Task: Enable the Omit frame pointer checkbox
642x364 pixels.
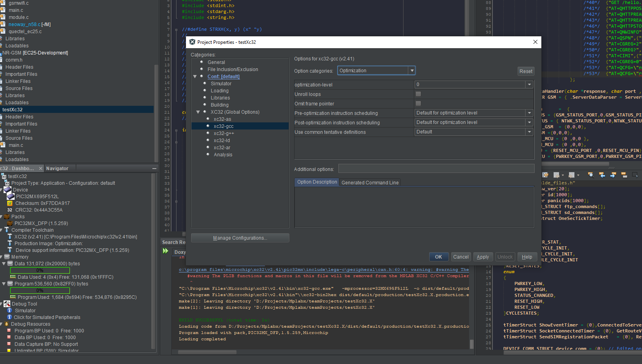Action: pos(418,103)
